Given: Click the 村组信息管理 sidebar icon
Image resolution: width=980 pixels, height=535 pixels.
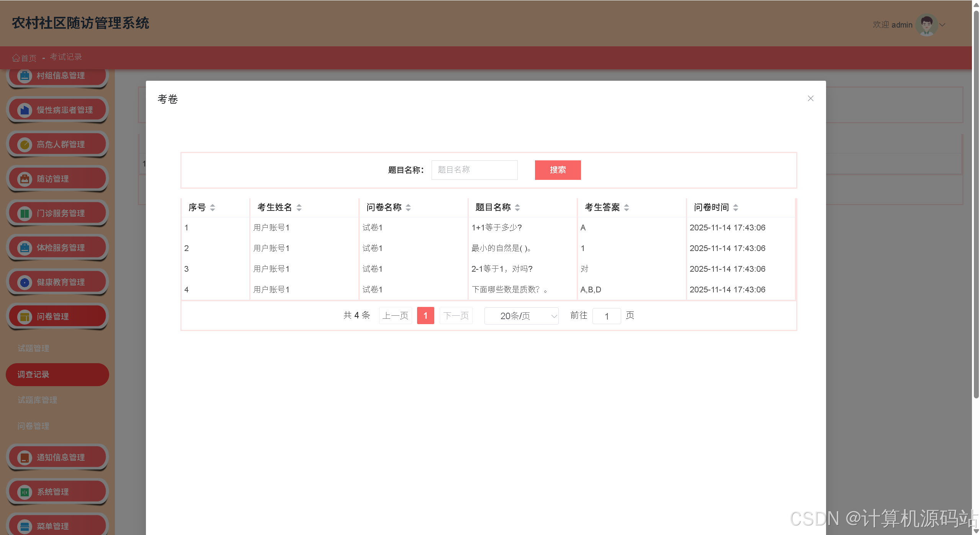Looking at the screenshot, I should pos(25,76).
